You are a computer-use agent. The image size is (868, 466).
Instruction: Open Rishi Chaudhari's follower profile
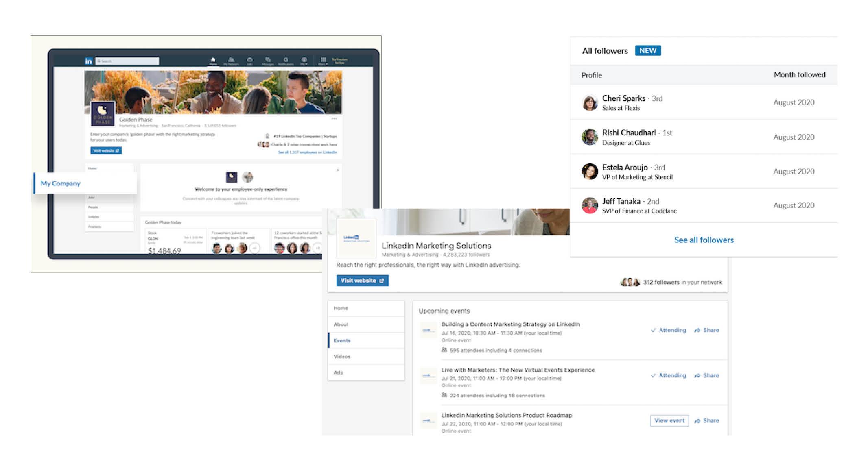coord(629,133)
